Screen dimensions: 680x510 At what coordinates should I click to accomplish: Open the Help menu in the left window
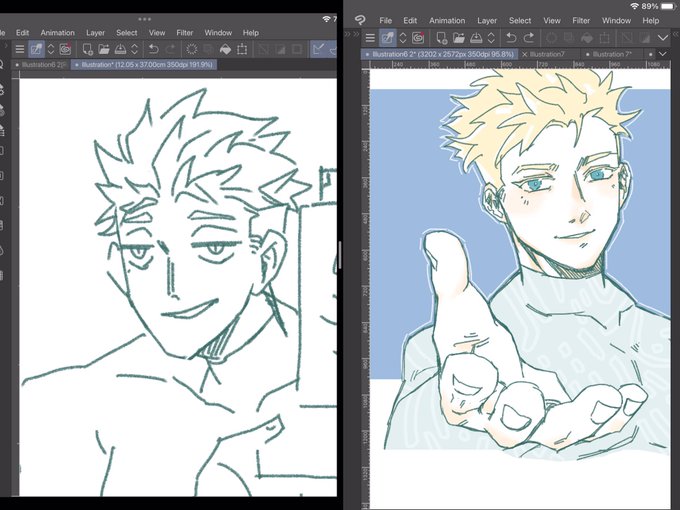point(251,33)
